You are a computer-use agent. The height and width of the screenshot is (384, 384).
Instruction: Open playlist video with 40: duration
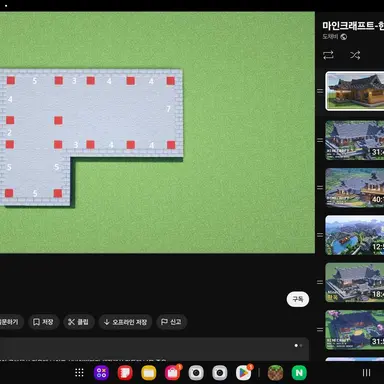pos(355,188)
